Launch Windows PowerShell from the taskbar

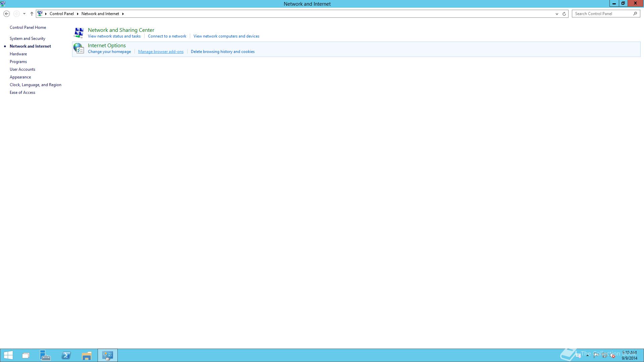(x=66, y=355)
